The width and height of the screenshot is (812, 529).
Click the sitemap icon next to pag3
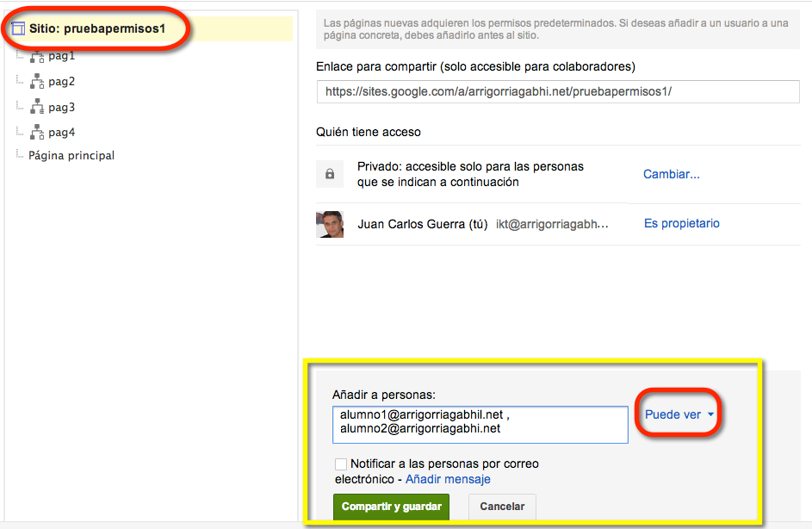37,107
